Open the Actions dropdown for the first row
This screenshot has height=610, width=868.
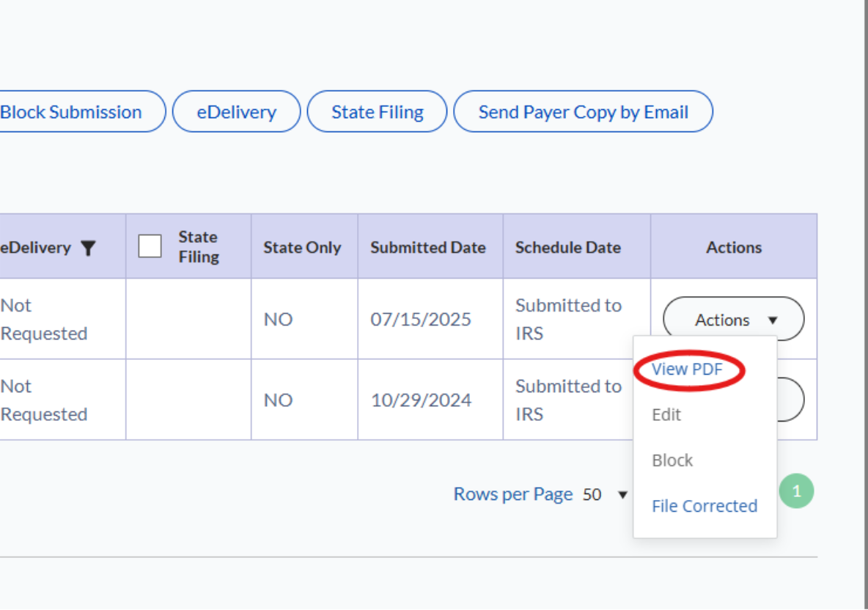point(732,320)
